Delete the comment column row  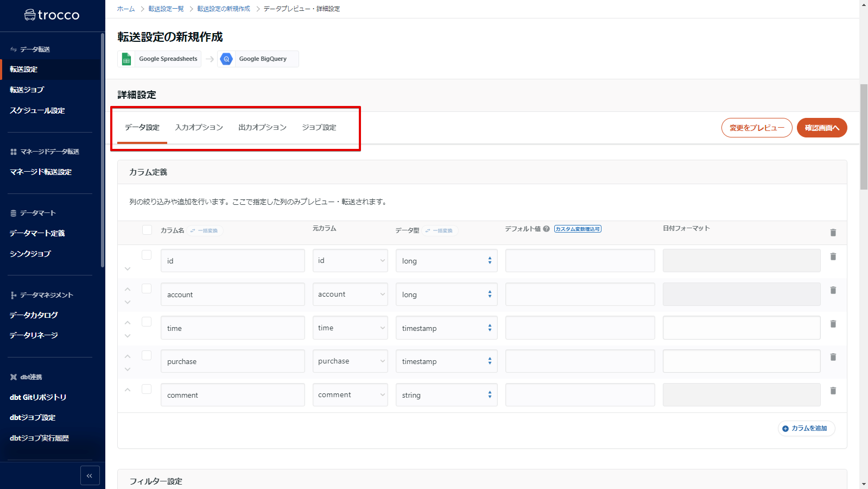click(833, 391)
